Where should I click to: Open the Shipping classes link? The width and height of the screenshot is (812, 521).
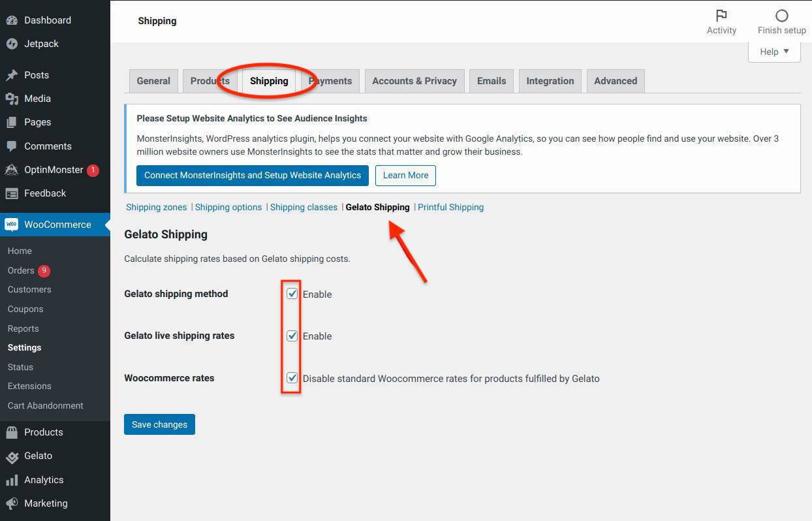click(304, 207)
